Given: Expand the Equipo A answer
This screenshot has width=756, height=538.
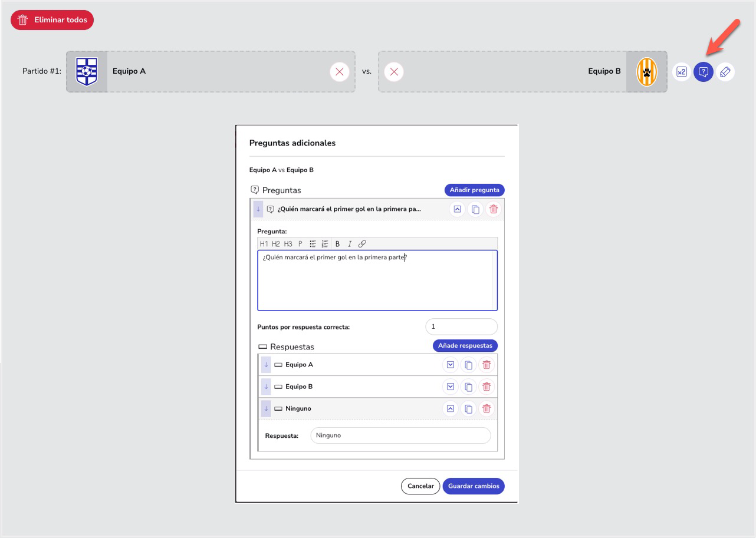Looking at the screenshot, I should [451, 365].
